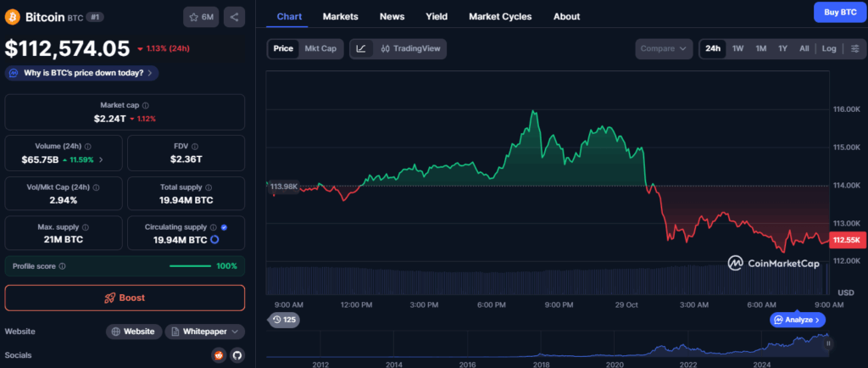Add Bitcoin to watchlist with star button
868x368 pixels.
pyautogui.click(x=202, y=16)
